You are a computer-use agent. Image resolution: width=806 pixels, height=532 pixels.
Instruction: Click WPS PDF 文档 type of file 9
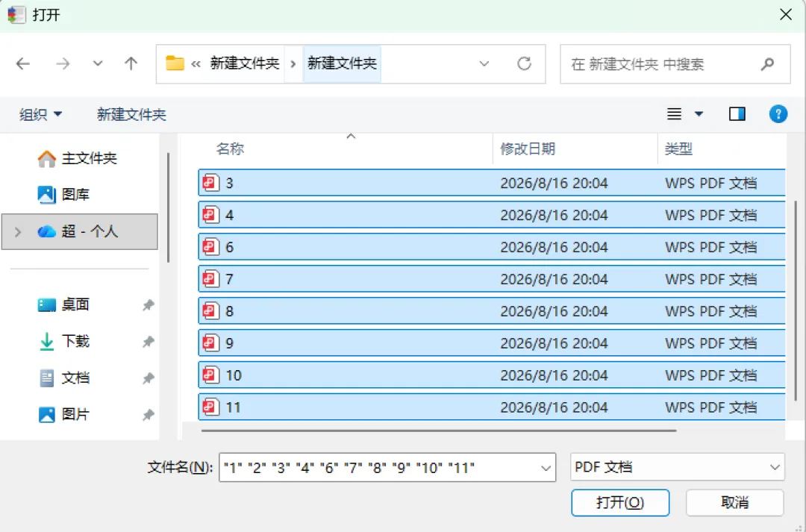coord(711,342)
